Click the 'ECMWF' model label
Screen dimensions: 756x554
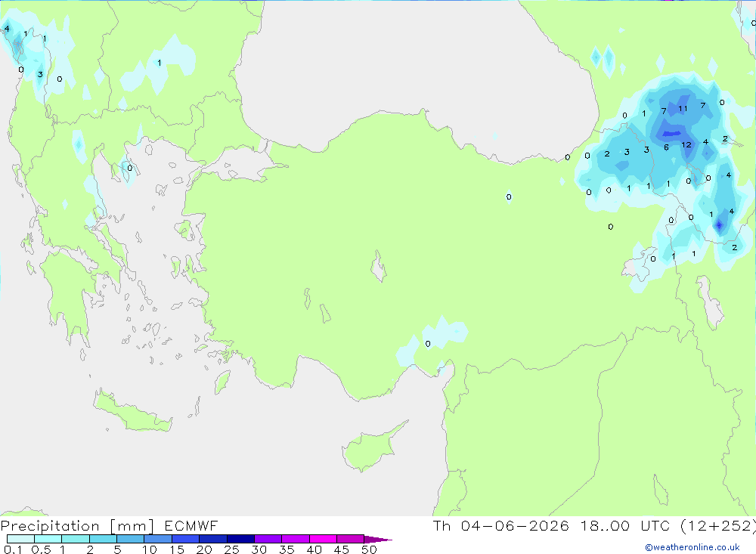point(191,526)
